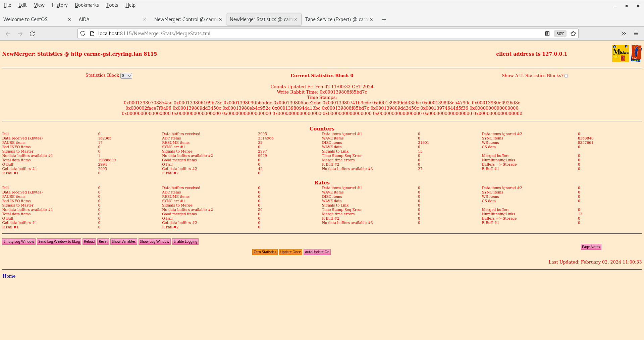
Task: Click the browser reload icon
Action: [x=32, y=34]
